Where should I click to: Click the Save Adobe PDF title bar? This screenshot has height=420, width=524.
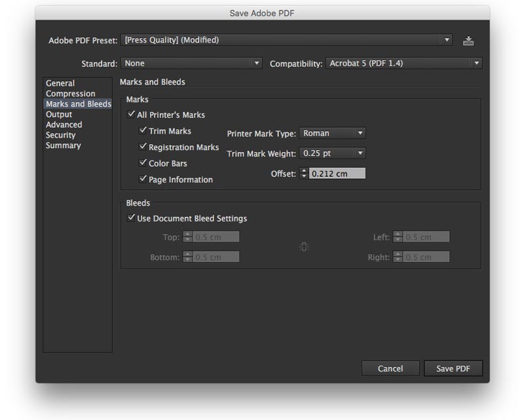[x=263, y=13]
